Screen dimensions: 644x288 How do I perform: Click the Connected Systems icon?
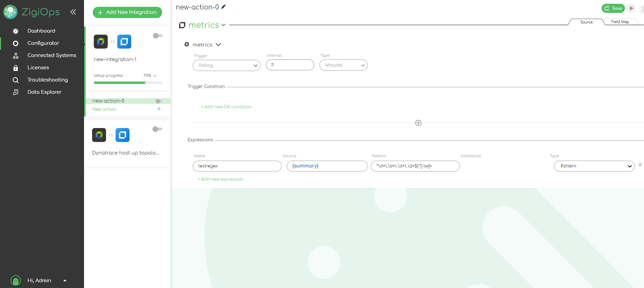click(16, 56)
